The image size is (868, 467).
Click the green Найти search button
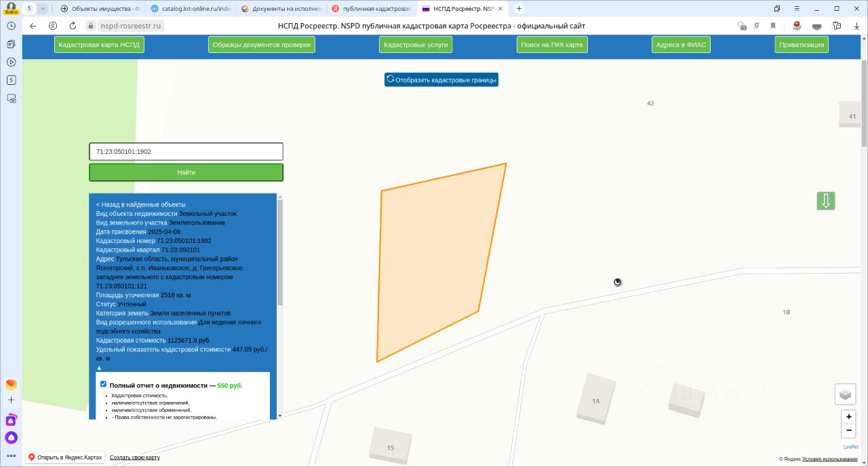(x=186, y=172)
